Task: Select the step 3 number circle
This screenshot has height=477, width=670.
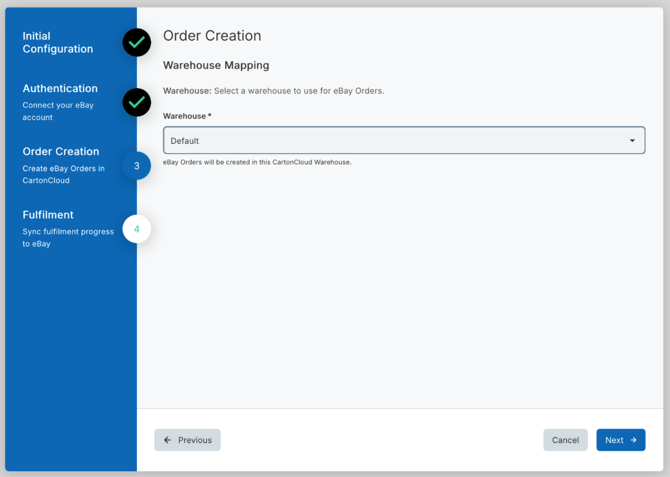Action: tap(137, 166)
